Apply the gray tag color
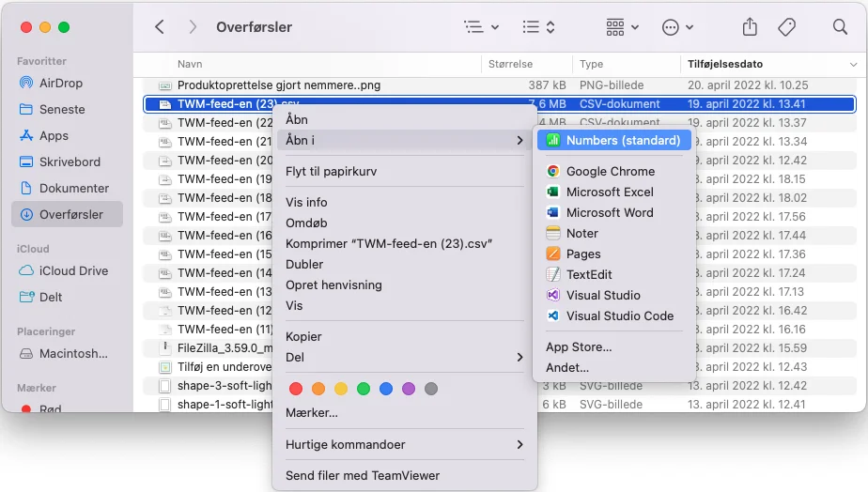 pyautogui.click(x=431, y=389)
